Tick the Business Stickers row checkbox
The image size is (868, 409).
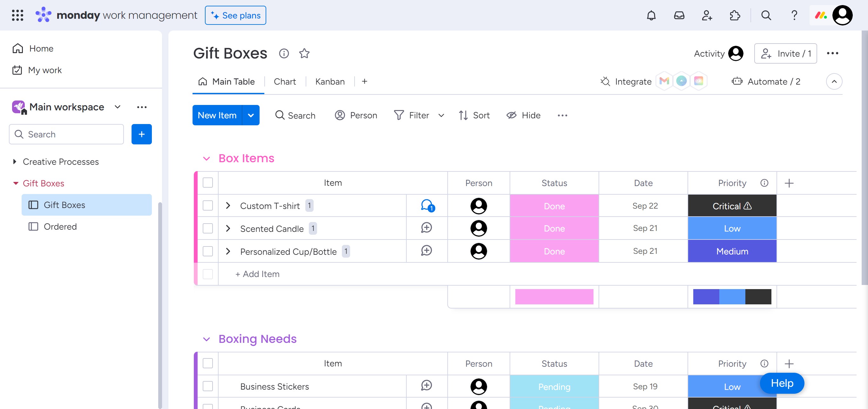tap(207, 386)
